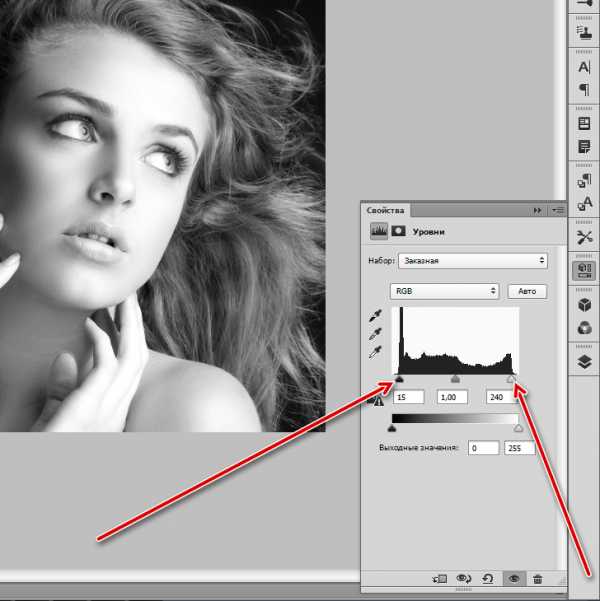Screen dimensions: 600x601
Task: Open the Tool Presets panel icon
Action: (x=584, y=237)
